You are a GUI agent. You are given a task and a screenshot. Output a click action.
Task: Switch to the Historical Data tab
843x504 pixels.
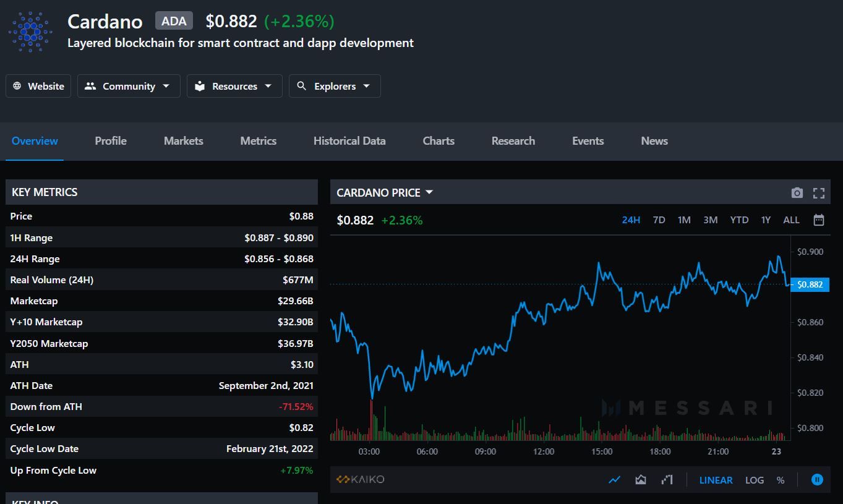(349, 141)
